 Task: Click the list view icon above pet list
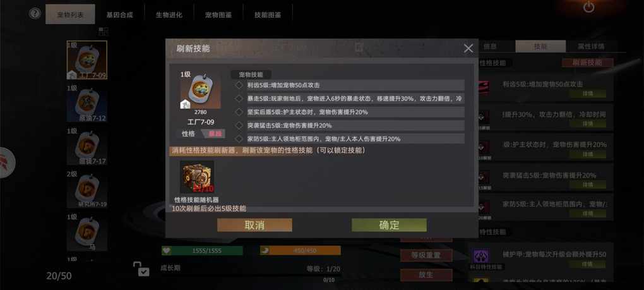[x=104, y=31]
